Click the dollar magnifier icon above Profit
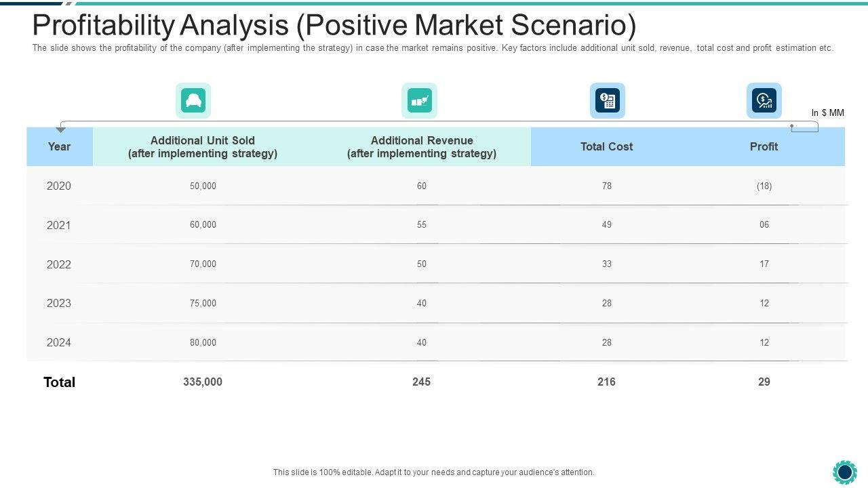The width and height of the screenshot is (868, 488). coord(764,101)
